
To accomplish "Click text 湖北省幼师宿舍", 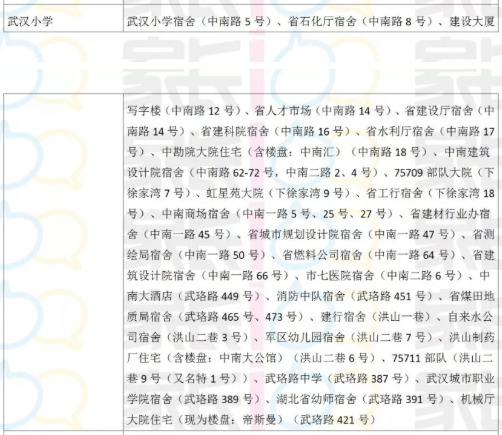I will [316, 399].
